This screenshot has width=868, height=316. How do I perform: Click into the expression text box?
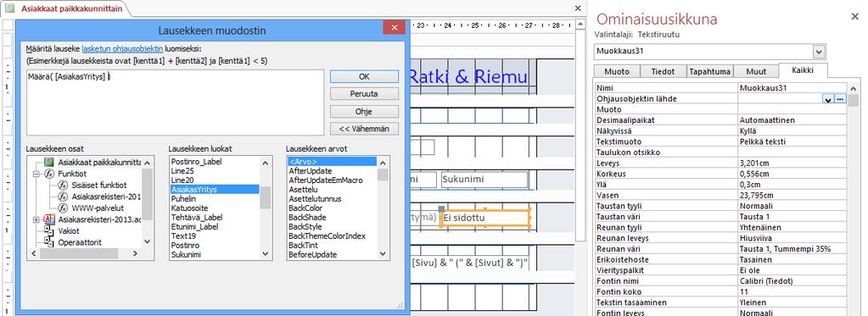[x=175, y=103]
